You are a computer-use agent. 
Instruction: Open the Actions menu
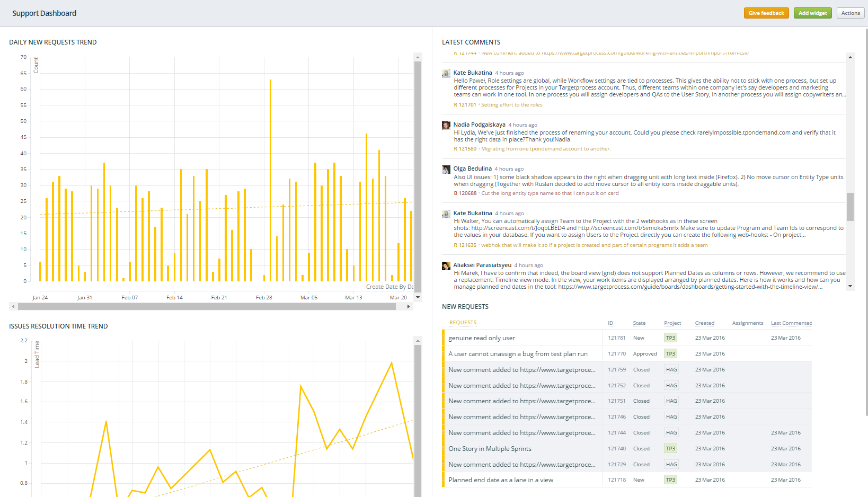pyautogui.click(x=850, y=13)
